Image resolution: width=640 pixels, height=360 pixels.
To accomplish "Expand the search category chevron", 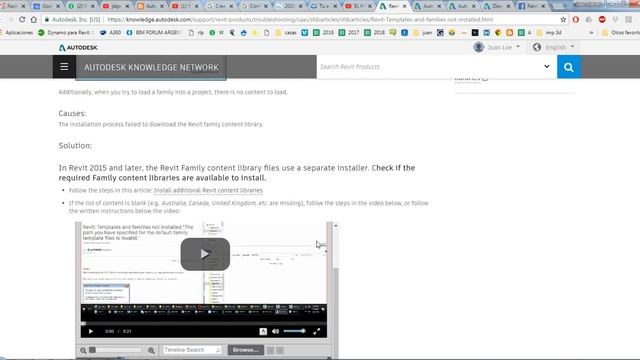I will pyautogui.click(x=547, y=67).
